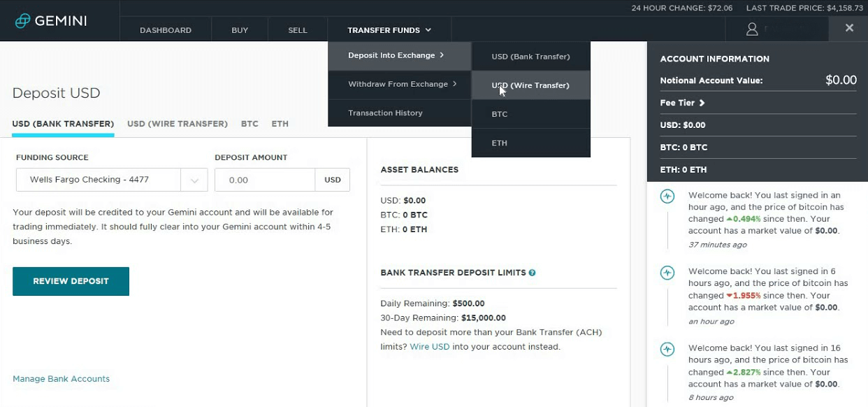Click the activity icon next to an hour ago message
The height and width of the screenshot is (407, 868).
tap(667, 273)
